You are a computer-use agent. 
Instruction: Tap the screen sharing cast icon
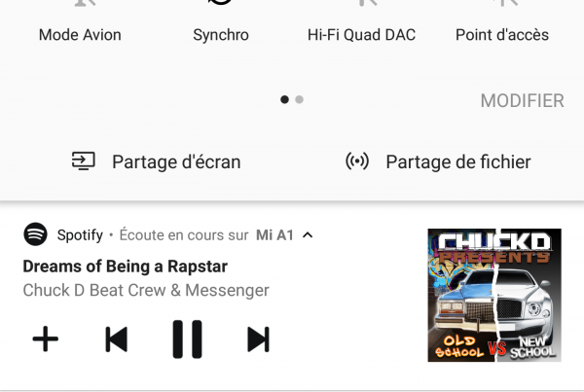tap(84, 160)
